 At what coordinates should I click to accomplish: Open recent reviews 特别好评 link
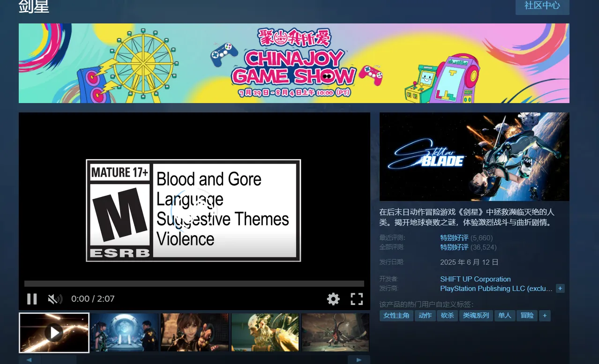tap(454, 238)
